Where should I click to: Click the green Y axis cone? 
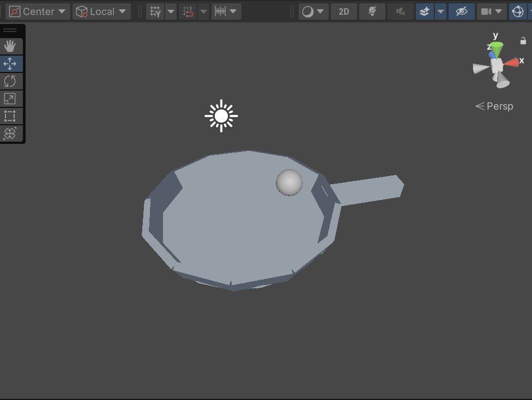click(497, 50)
